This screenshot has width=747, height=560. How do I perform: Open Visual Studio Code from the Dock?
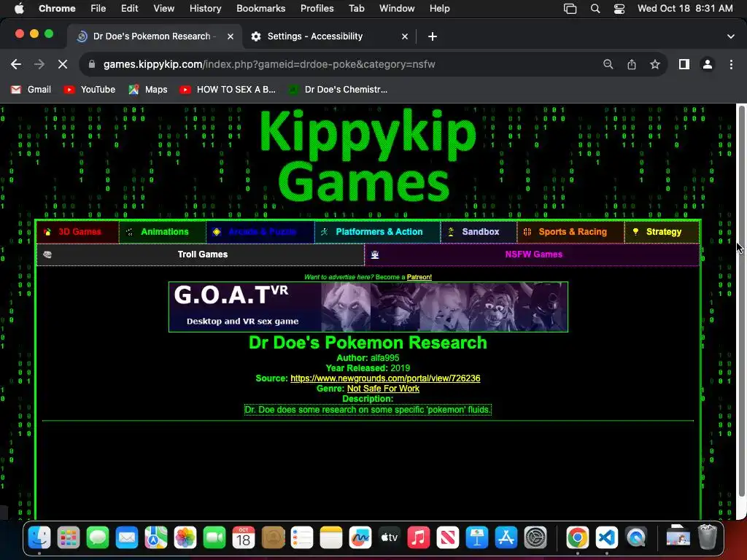[606, 538]
